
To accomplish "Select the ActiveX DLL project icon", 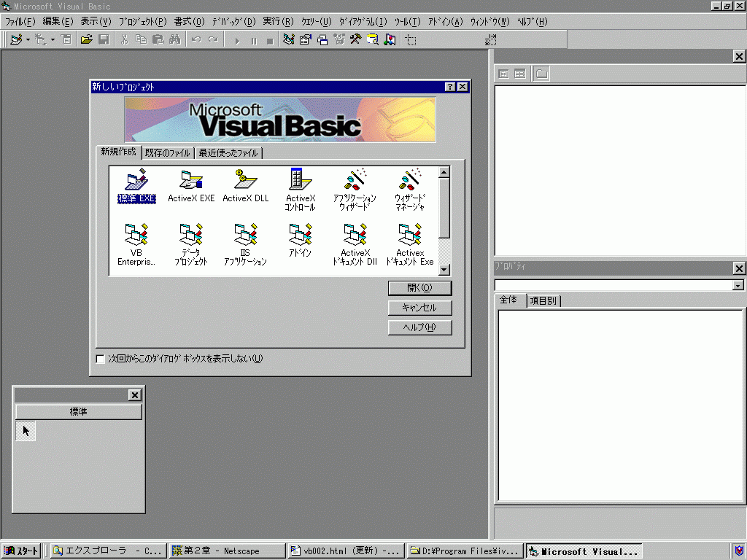I will click(x=246, y=186).
